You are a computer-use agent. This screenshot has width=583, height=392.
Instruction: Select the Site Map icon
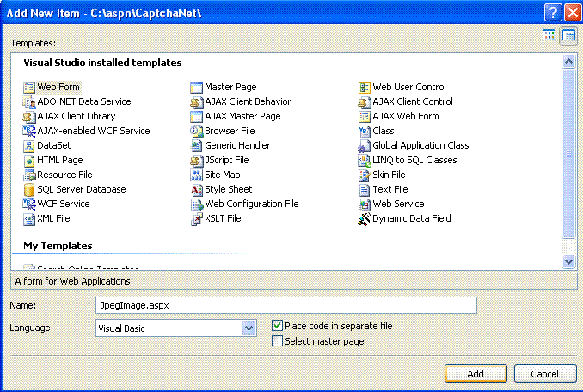(196, 175)
